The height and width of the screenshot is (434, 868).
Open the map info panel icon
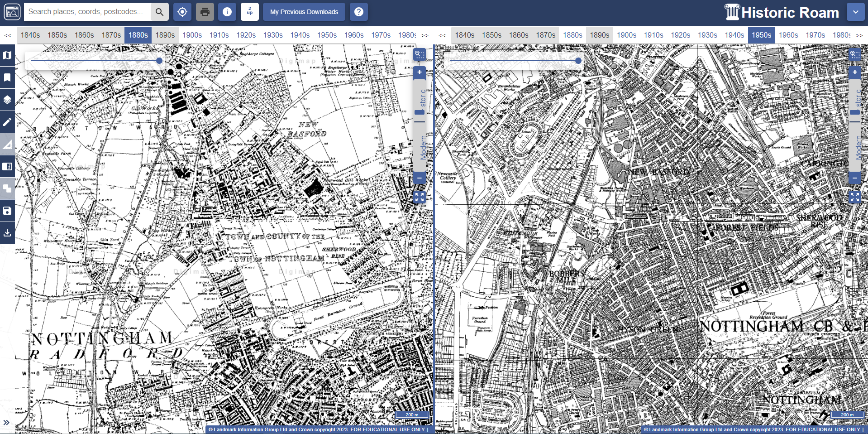(7, 166)
